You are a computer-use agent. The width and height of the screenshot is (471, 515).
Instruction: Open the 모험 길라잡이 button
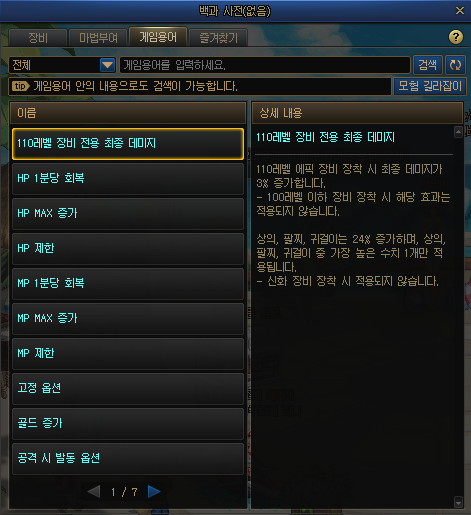430,86
